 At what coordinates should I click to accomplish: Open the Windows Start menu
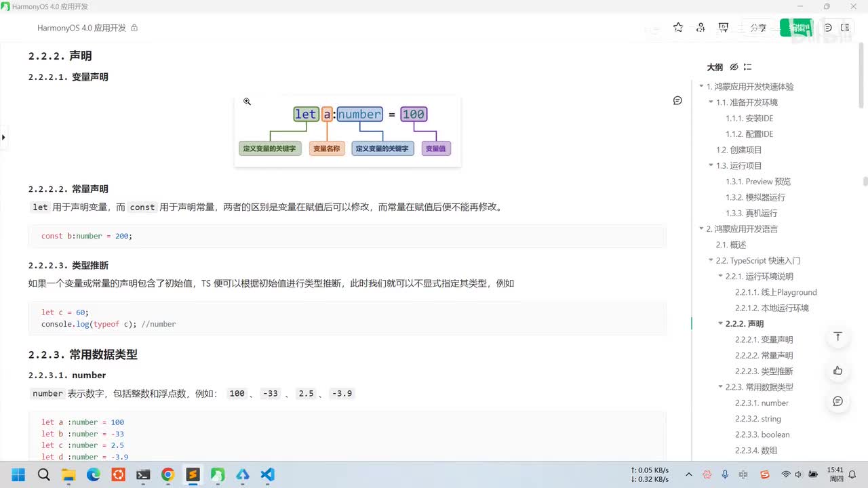click(18, 474)
